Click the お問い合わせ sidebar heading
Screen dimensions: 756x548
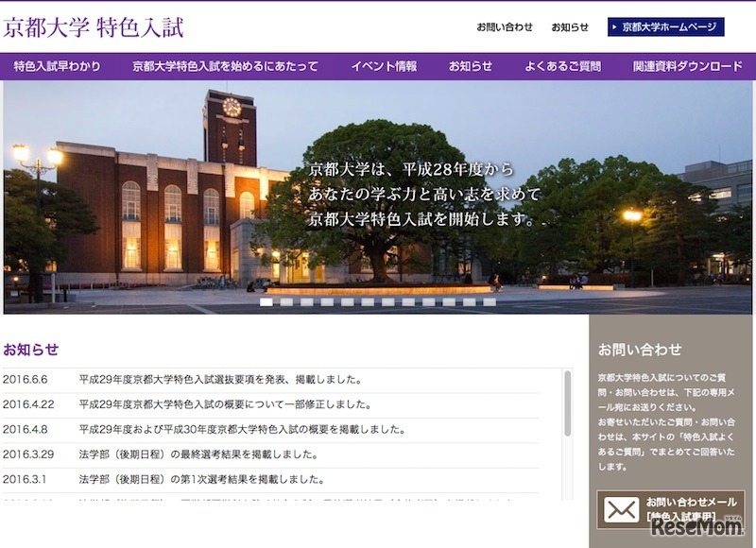pos(640,350)
